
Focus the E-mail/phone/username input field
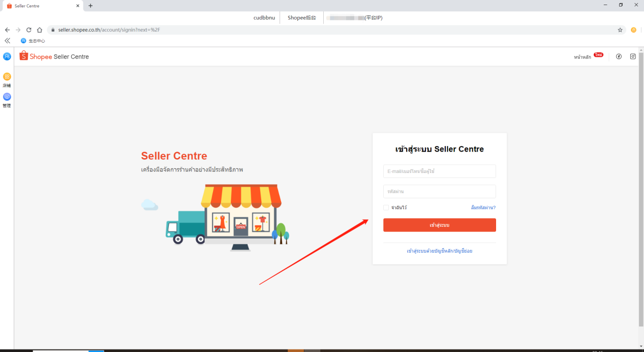tap(440, 171)
